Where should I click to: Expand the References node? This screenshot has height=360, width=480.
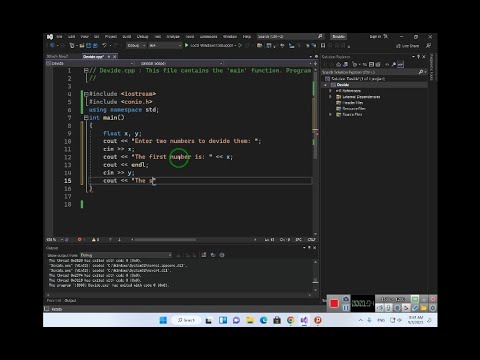click(330, 91)
